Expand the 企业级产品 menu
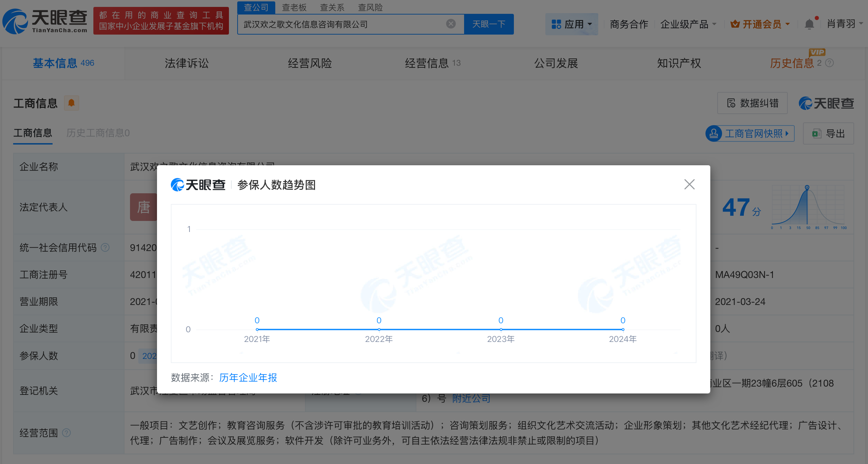The width and height of the screenshot is (868, 464). click(688, 24)
